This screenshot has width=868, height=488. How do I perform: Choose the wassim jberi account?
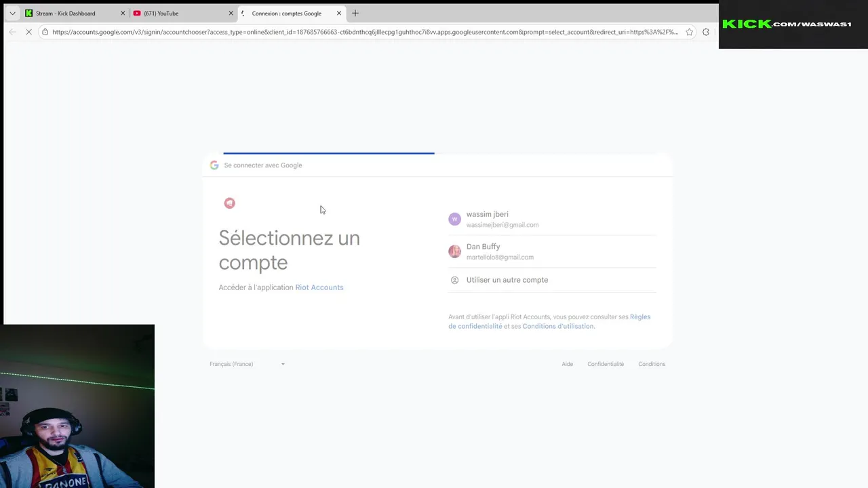552,219
